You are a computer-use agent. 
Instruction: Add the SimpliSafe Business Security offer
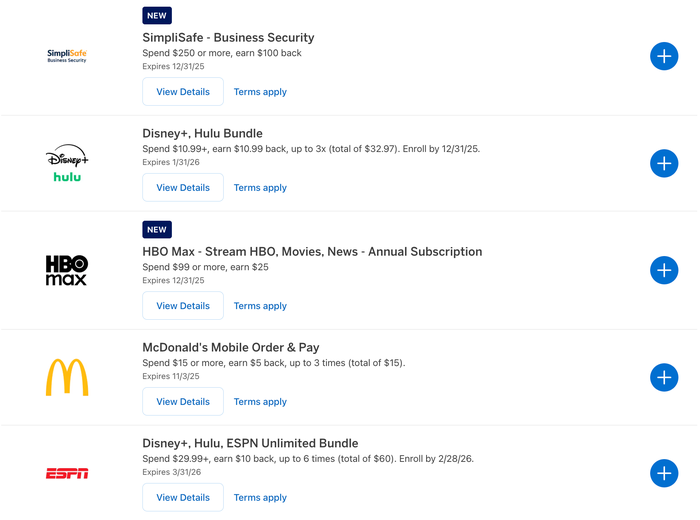click(664, 56)
